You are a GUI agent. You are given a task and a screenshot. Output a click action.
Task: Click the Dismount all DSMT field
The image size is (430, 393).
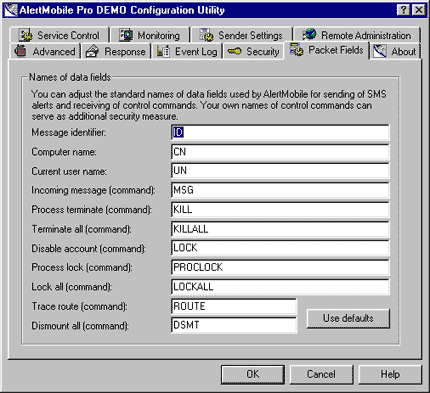pyautogui.click(x=234, y=325)
